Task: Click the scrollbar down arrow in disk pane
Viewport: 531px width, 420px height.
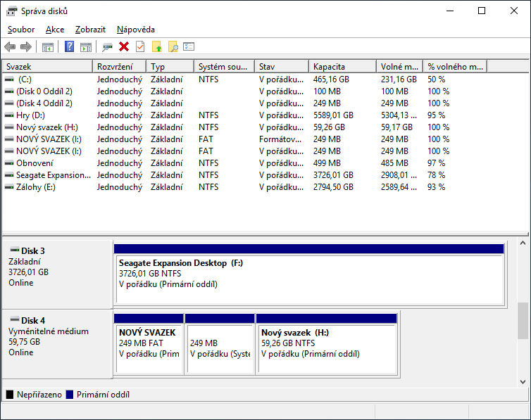Action: click(x=523, y=381)
